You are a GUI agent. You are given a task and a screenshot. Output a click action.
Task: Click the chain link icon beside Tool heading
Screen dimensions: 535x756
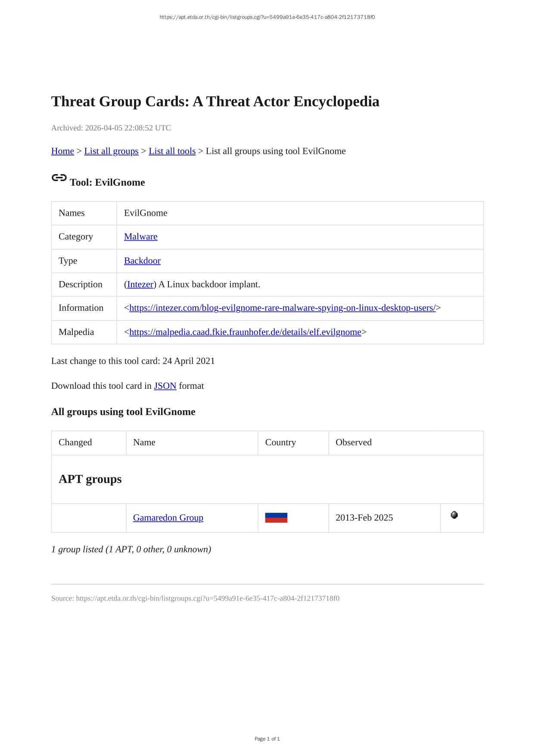pyautogui.click(x=59, y=178)
